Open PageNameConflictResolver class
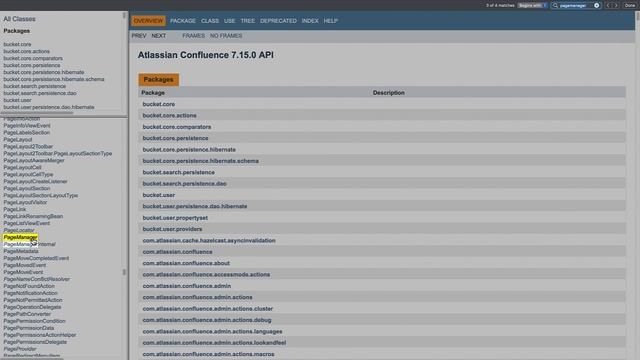The width and height of the screenshot is (640, 360). [x=37, y=279]
